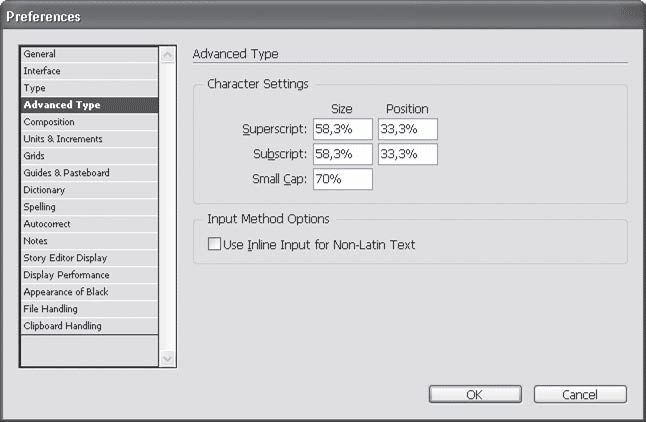646x422 pixels.
Task: Focus the Subscript Size field
Action: click(x=342, y=155)
